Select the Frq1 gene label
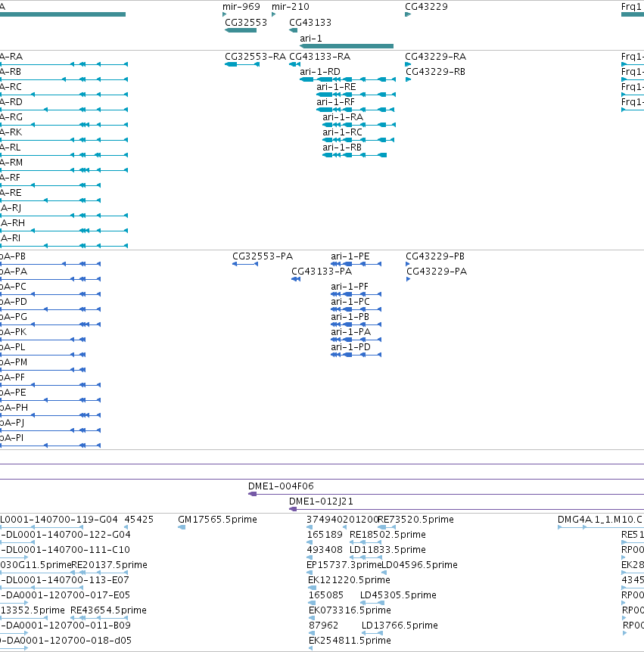The height and width of the screenshot is (652, 644). pos(631,7)
